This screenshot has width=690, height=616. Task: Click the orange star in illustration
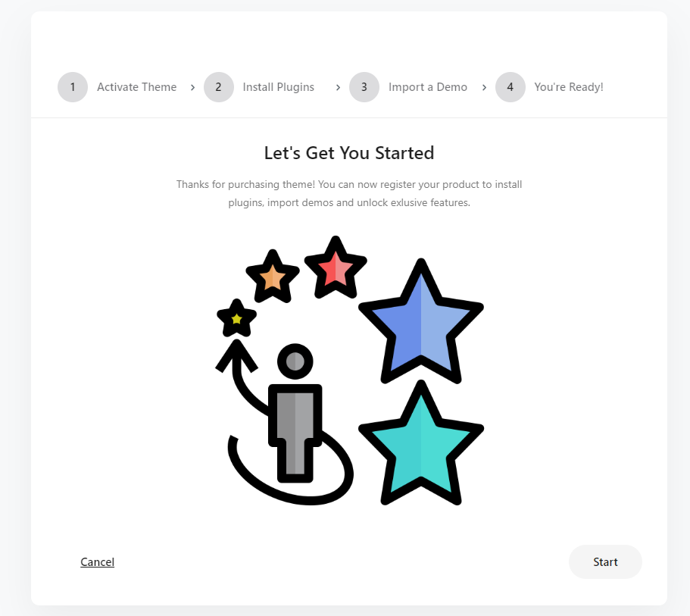tap(273, 278)
